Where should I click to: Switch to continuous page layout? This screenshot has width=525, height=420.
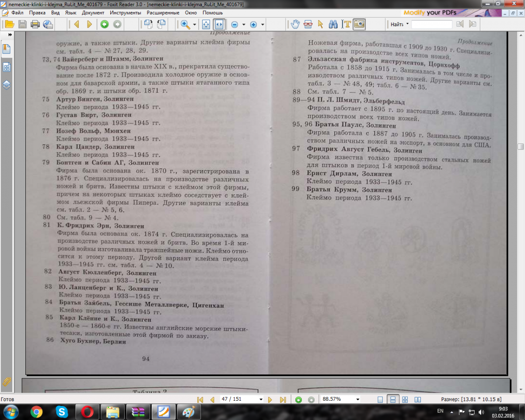tap(392, 399)
